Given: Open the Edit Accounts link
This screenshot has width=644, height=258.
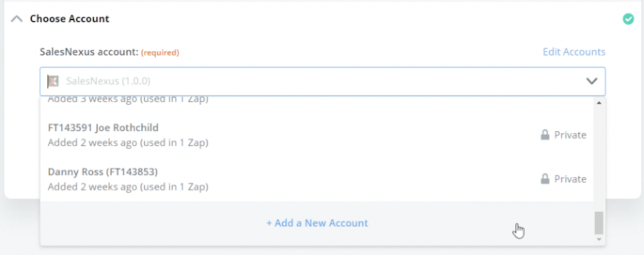Looking at the screenshot, I should 574,52.
